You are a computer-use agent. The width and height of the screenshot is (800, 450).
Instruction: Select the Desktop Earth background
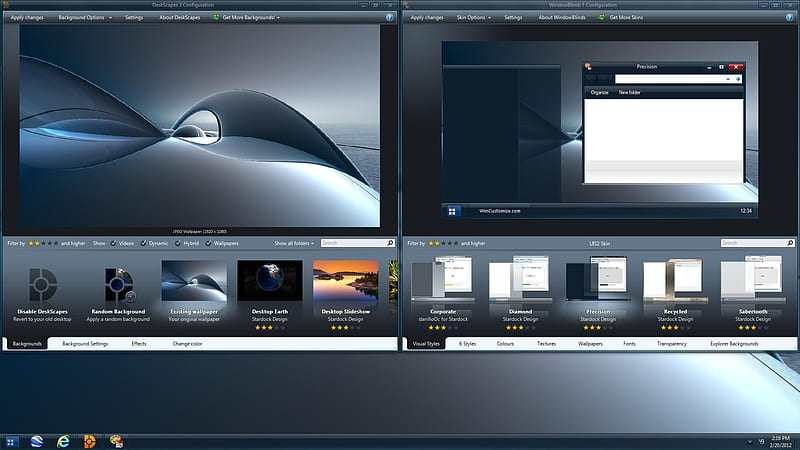(270, 281)
